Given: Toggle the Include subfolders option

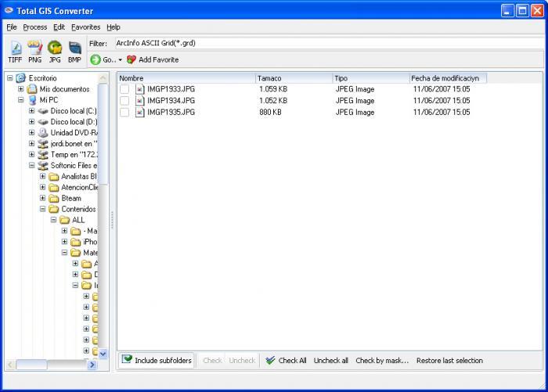Looking at the screenshot, I should click(156, 361).
